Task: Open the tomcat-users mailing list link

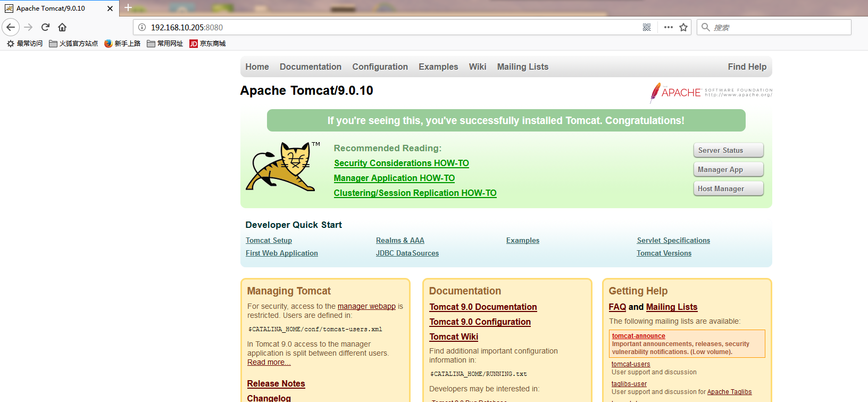Action: pyautogui.click(x=631, y=364)
